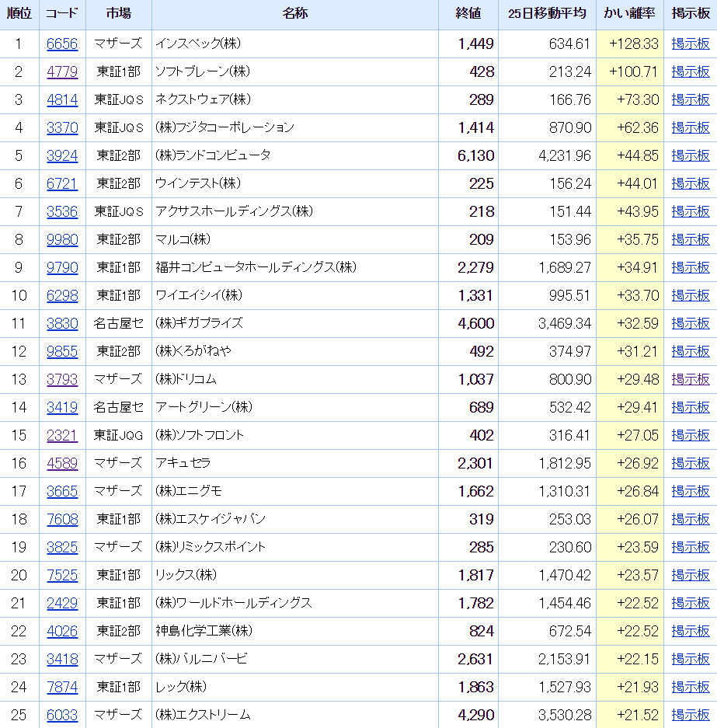Open stock code 6656 link

point(62,44)
